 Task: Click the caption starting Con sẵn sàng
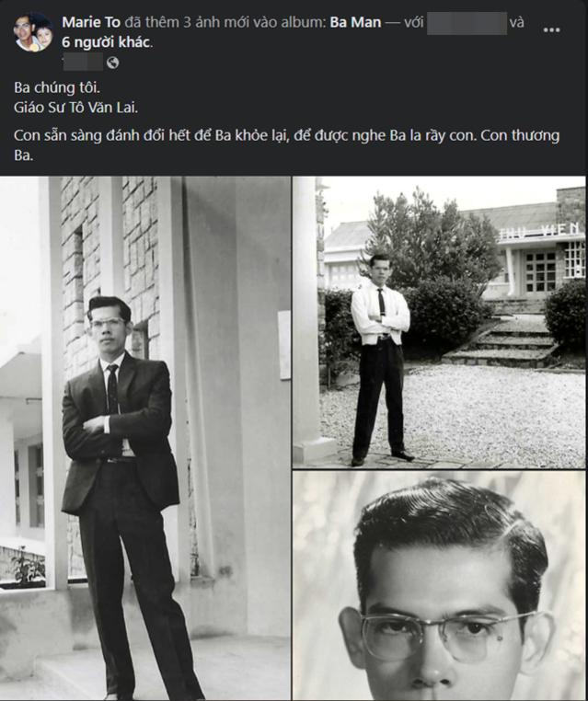coord(286,144)
